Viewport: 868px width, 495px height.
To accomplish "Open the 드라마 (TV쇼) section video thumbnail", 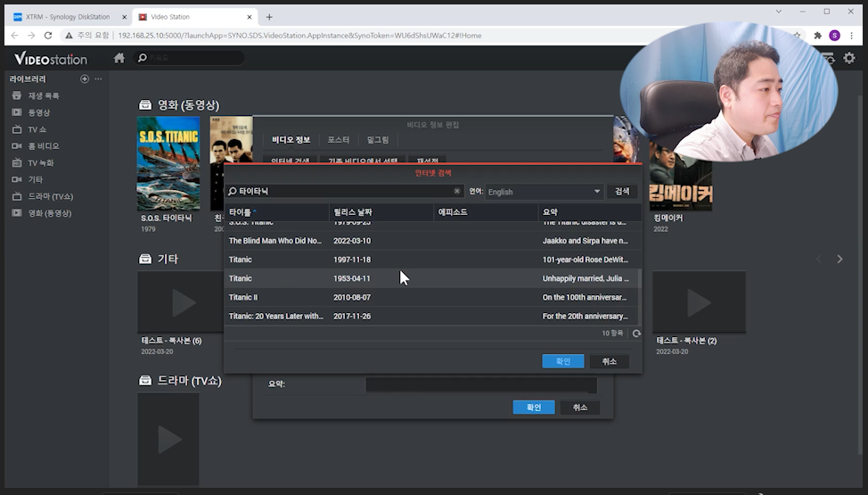I will click(x=168, y=440).
